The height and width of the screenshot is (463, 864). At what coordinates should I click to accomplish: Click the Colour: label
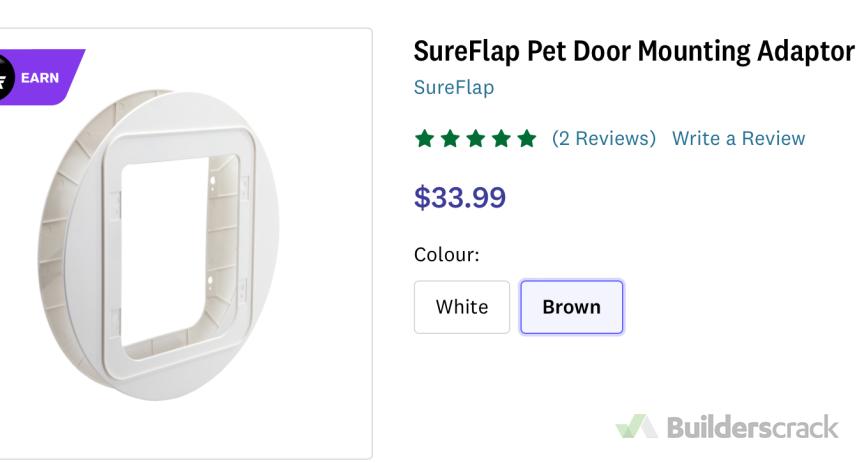pyautogui.click(x=446, y=254)
